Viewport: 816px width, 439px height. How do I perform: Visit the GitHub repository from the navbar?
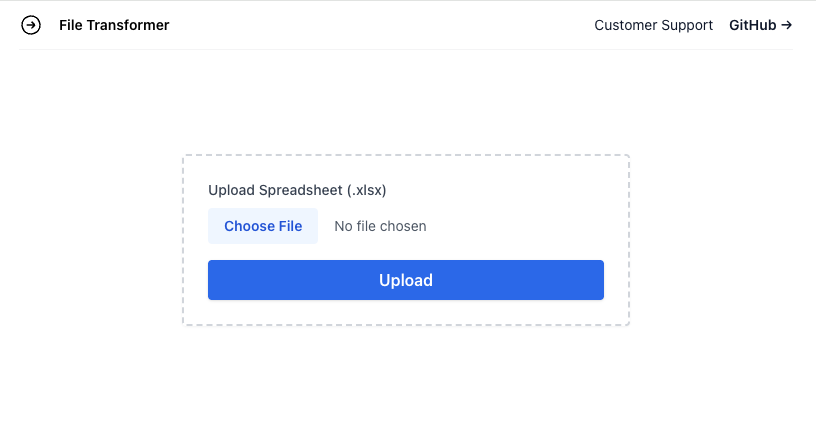click(760, 25)
